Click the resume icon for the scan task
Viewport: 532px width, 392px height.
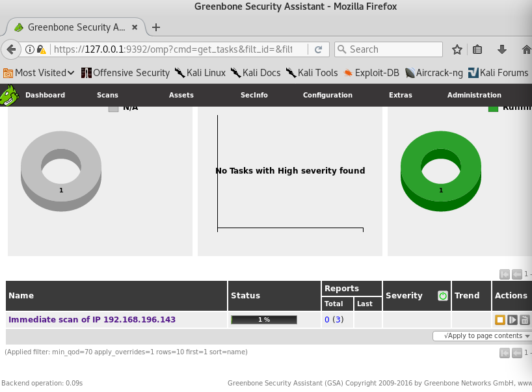tap(512, 320)
